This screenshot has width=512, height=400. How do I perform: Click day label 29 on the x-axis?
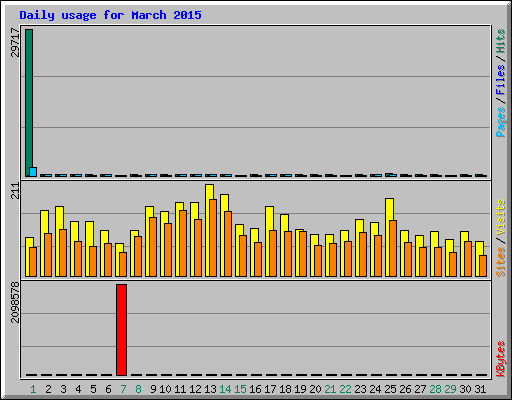[x=450, y=389]
